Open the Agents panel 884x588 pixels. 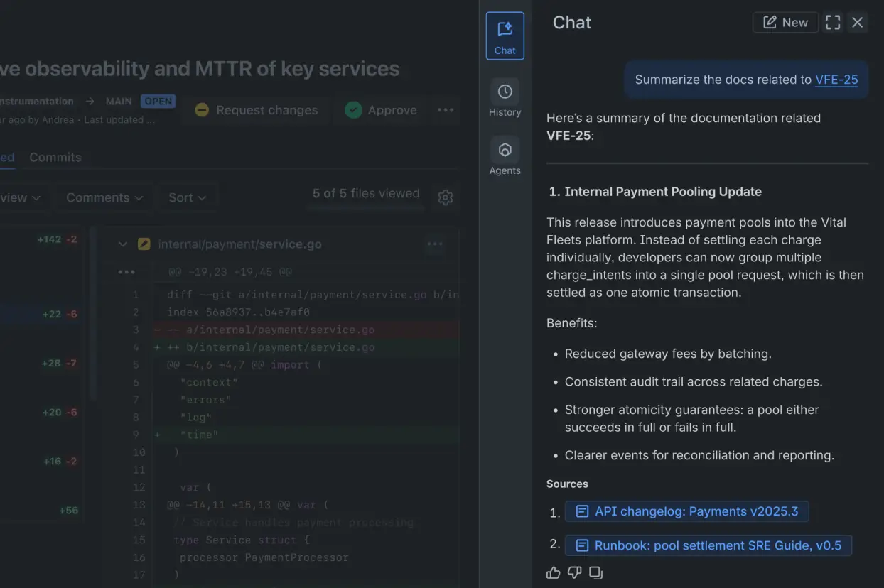(x=505, y=156)
